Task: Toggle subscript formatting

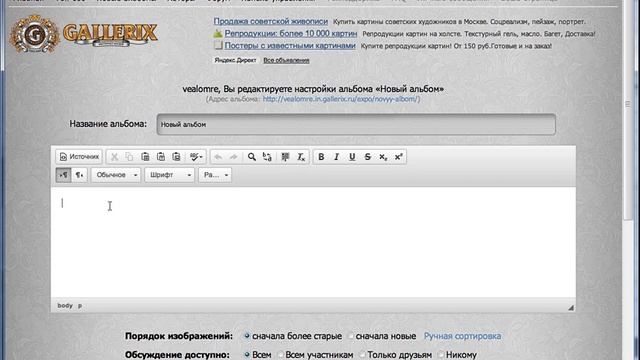Action: (x=383, y=157)
